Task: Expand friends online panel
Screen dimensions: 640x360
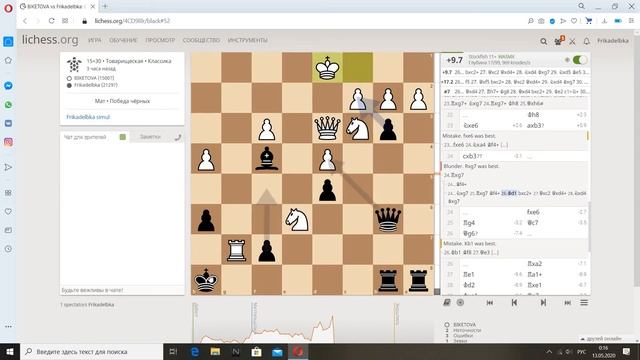Action: coord(604,339)
